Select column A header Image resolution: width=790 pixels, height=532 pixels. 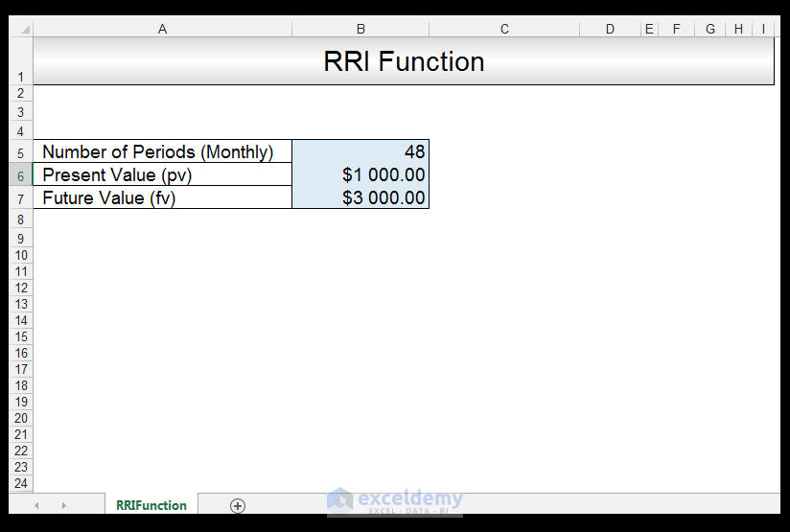(162, 29)
